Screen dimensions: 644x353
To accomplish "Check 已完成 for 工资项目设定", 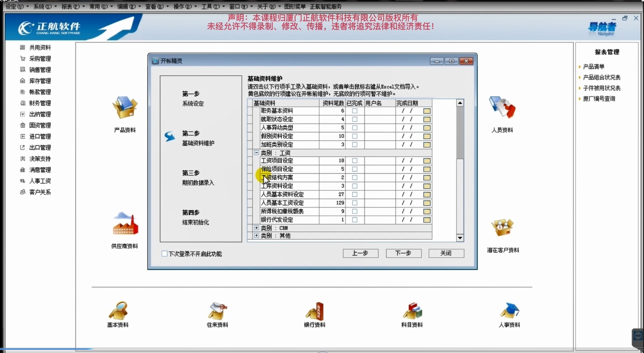I will click(355, 161).
